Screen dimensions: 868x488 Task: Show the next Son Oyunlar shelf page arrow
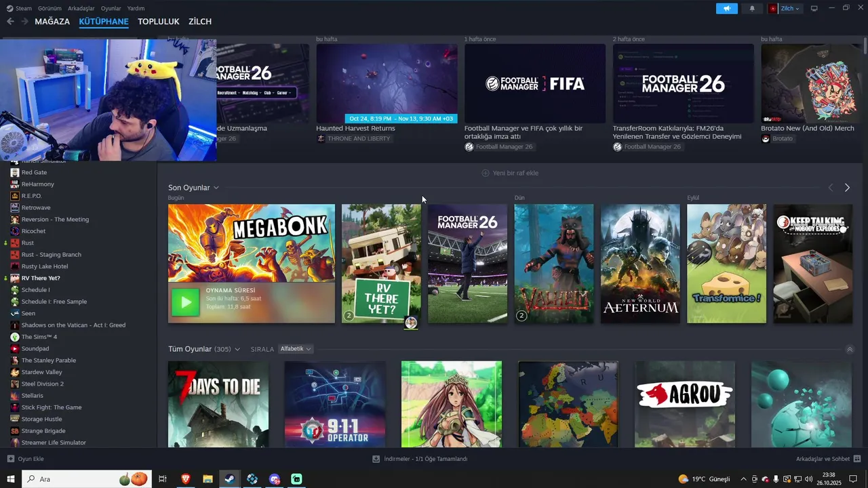click(x=847, y=188)
